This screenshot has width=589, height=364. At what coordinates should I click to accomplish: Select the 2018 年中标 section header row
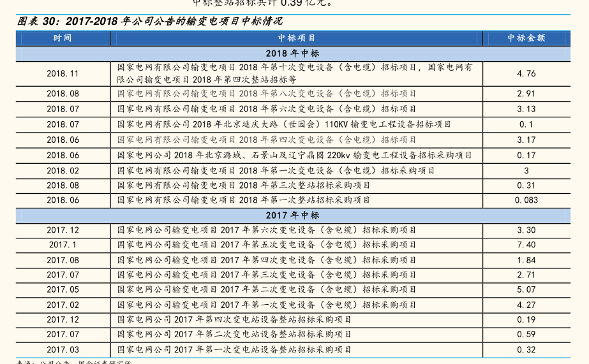tap(292, 54)
